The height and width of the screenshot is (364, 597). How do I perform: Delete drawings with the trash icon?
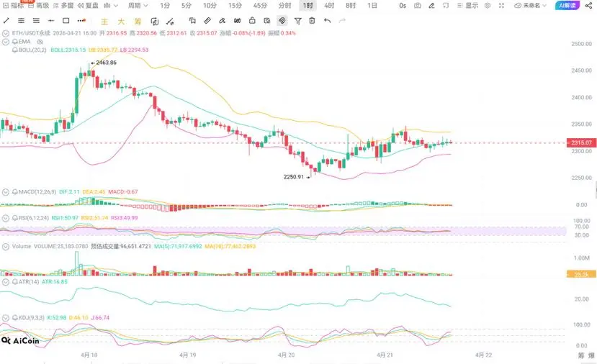point(313,21)
